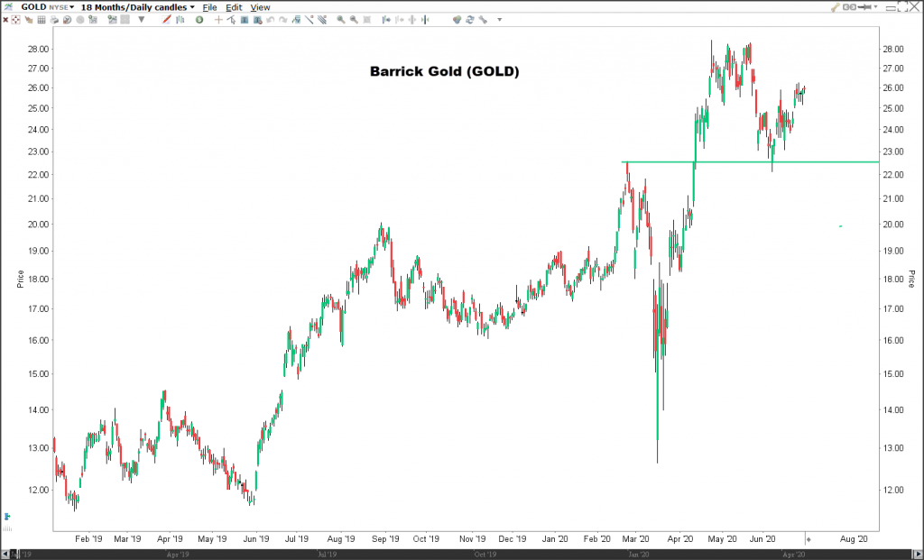
Task: Click the second magnifier zoom icon
Action: point(354,20)
